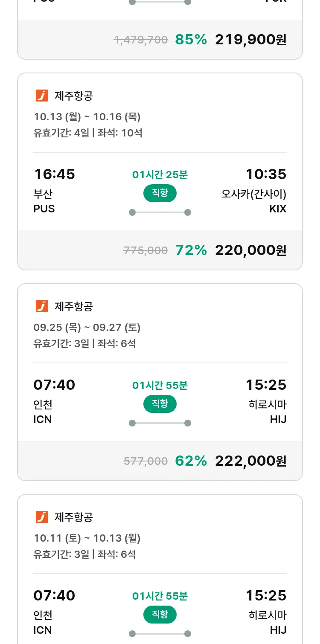Click Jeju Air logo on Busan–Osaka card

pos(42,96)
